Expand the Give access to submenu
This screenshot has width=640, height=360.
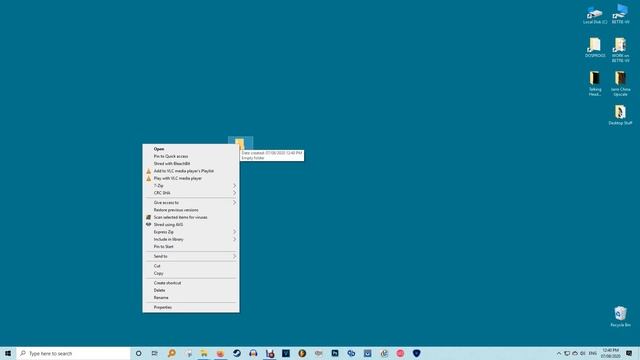[x=191, y=202]
